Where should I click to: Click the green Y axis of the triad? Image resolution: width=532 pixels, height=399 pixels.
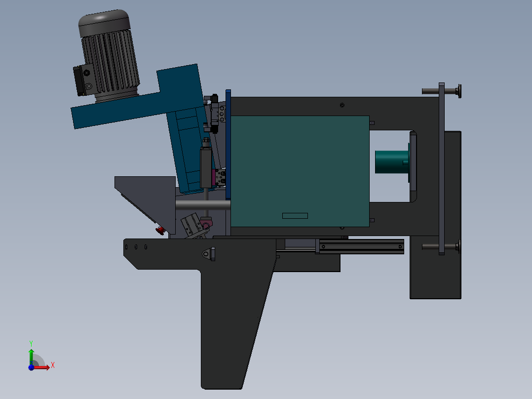(31, 357)
